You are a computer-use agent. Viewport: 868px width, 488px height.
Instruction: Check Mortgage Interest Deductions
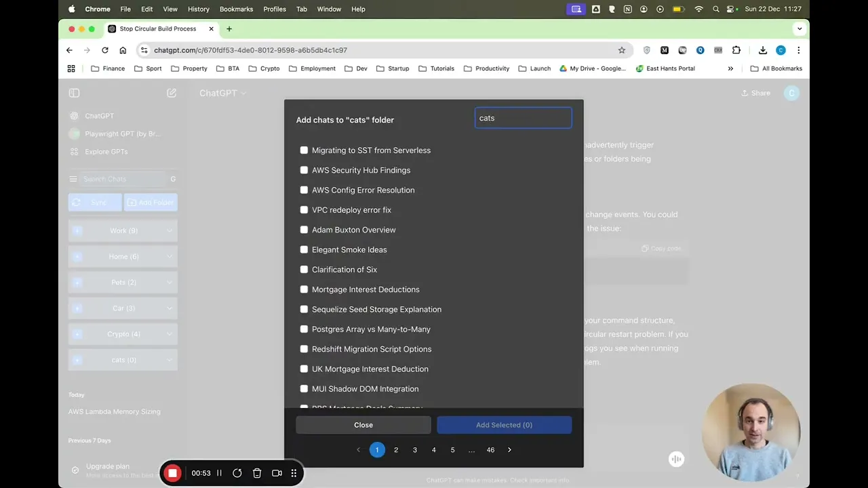click(x=304, y=289)
